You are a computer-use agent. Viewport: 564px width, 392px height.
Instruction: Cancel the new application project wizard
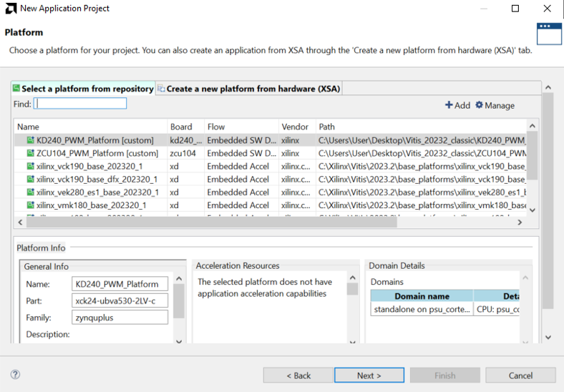point(520,375)
